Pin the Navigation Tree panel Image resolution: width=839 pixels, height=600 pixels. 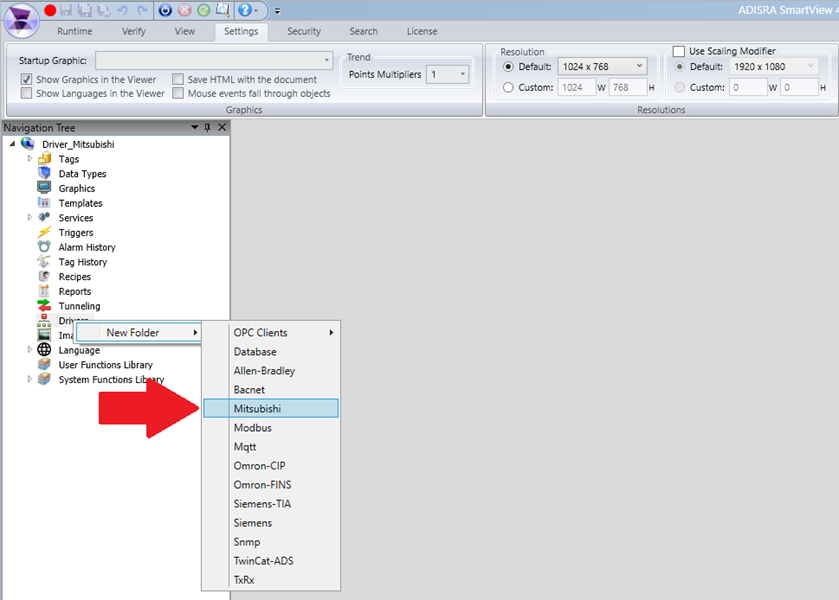[208, 127]
